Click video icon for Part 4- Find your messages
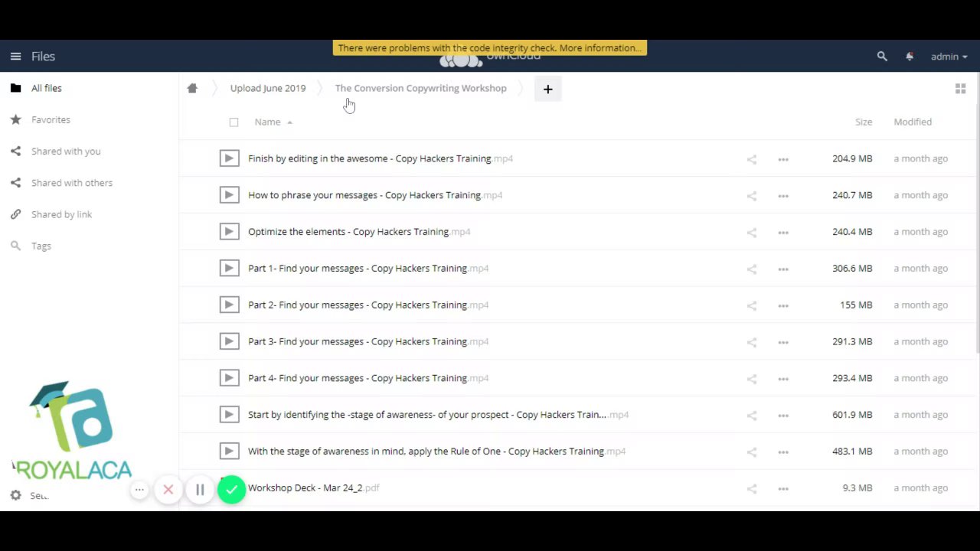The image size is (980, 551). tap(229, 378)
